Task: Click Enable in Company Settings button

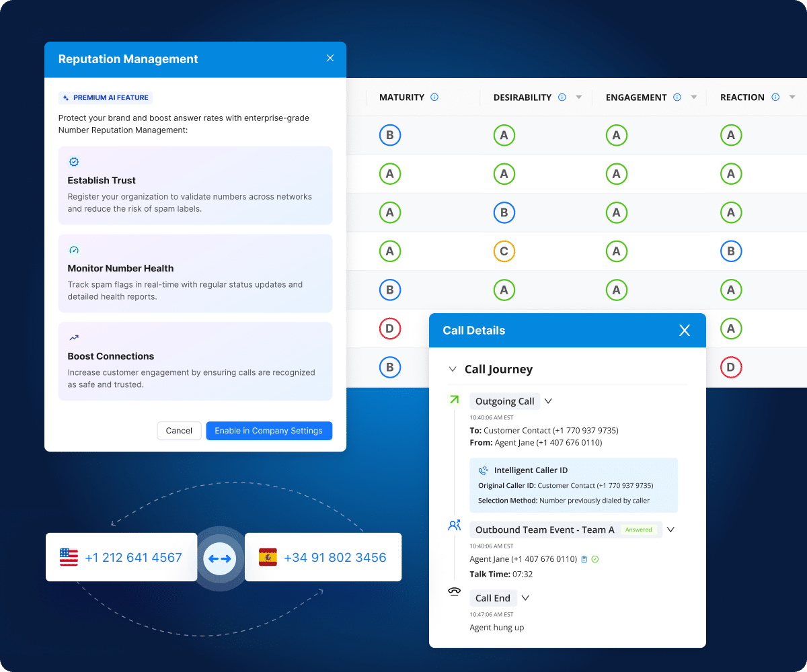Action: pyautogui.click(x=268, y=431)
